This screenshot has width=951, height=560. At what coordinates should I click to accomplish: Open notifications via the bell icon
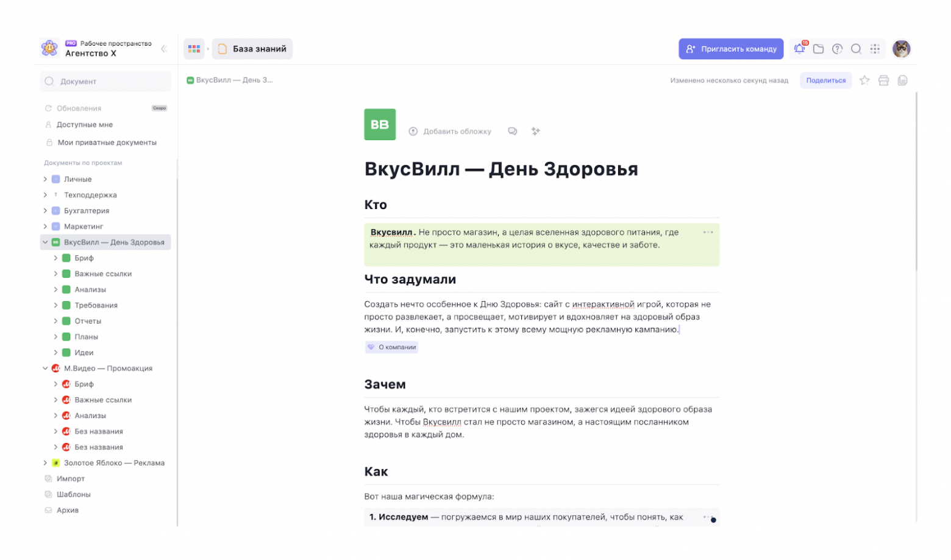(x=800, y=49)
